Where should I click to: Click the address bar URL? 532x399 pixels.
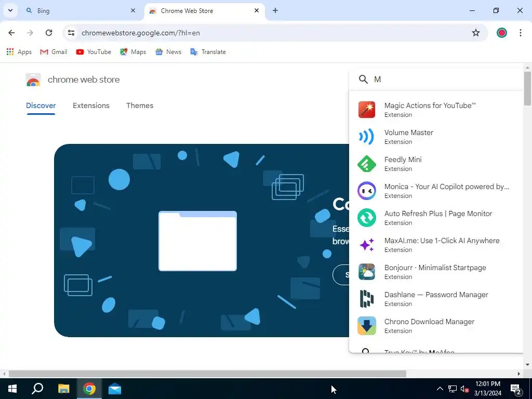click(x=140, y=33)
